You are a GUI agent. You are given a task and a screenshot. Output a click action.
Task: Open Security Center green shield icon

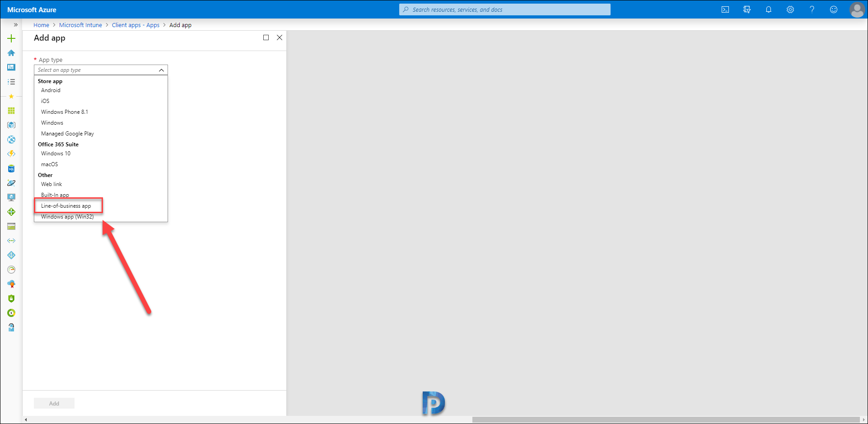click(x=11, y=298)
